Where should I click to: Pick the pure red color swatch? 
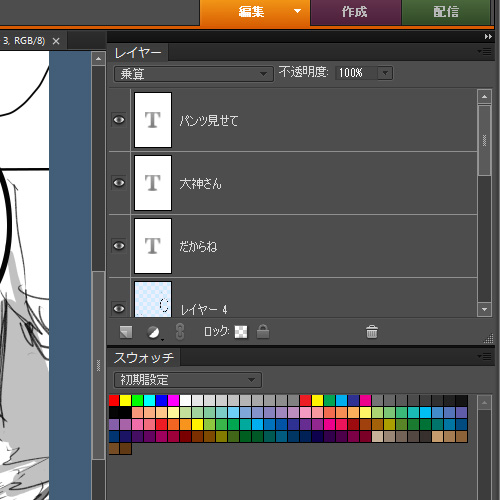click(x=114, y=400)
